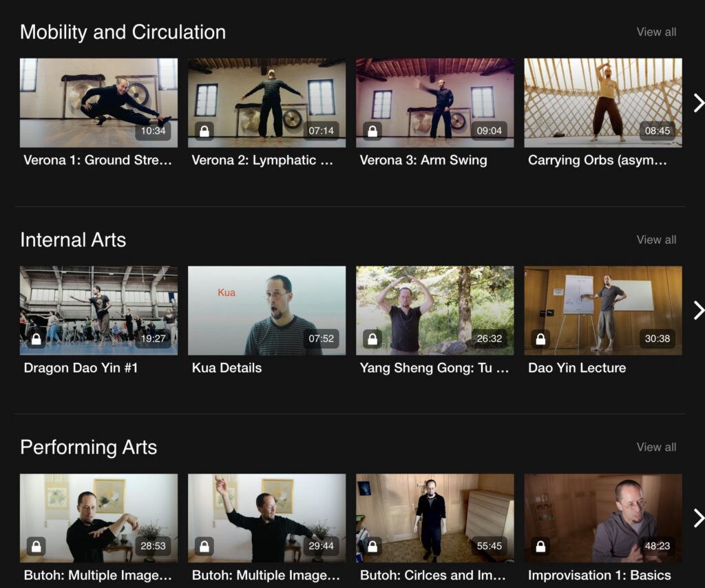Play the Kua Details video thumbnail

pos(266,311)
